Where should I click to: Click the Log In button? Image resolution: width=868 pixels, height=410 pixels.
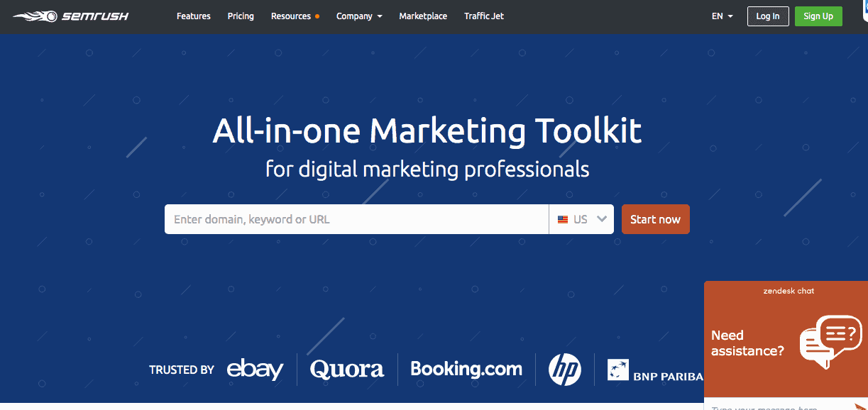point(768,16)
